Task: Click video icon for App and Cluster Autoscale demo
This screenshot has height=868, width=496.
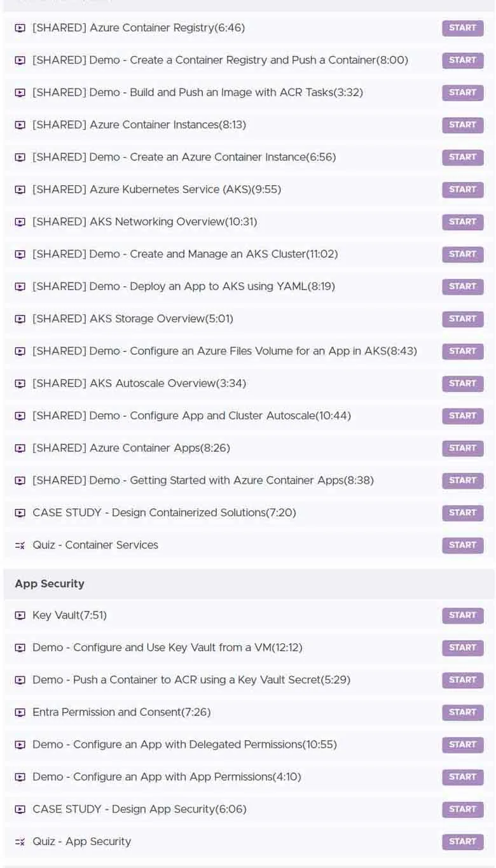Action: click(x=20, y=416)
